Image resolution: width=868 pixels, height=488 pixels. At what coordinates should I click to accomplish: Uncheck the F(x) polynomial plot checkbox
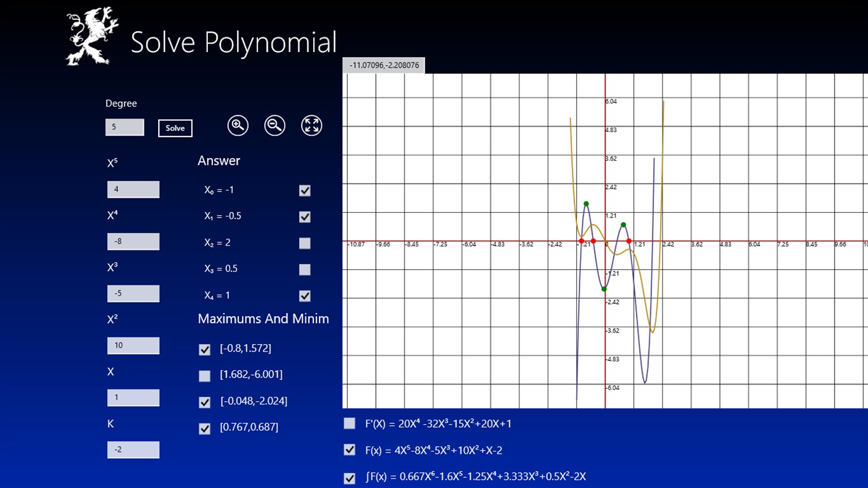point(349,450)
